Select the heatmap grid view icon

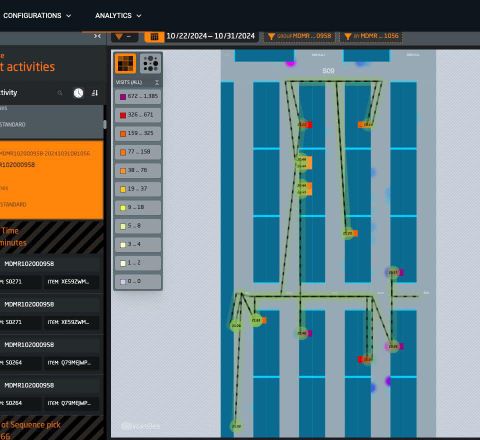[125, 63]
